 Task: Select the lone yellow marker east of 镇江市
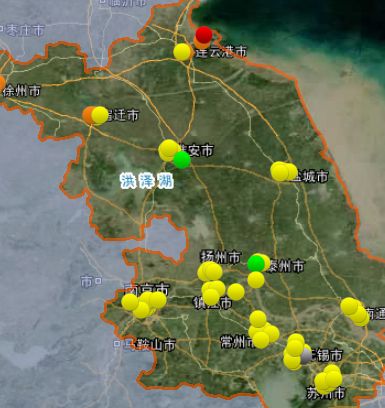tap(236, 292)
